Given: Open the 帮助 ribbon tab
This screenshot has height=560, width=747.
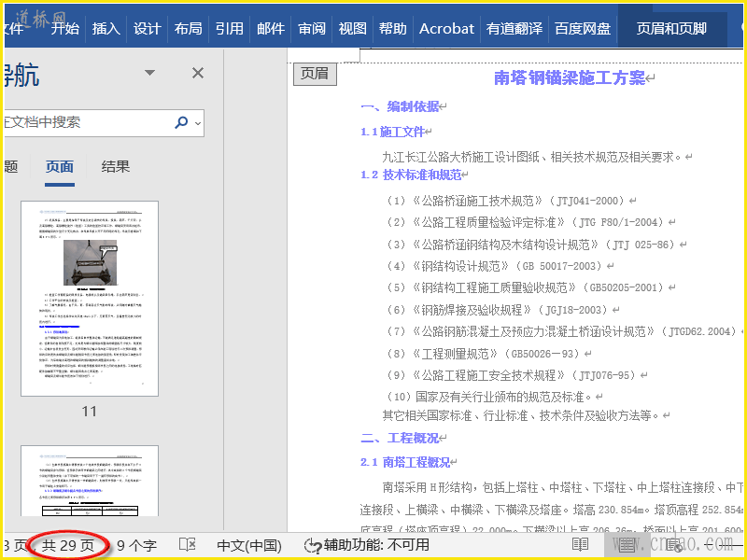Looking at the screenshot, I should tap(393, 29).
